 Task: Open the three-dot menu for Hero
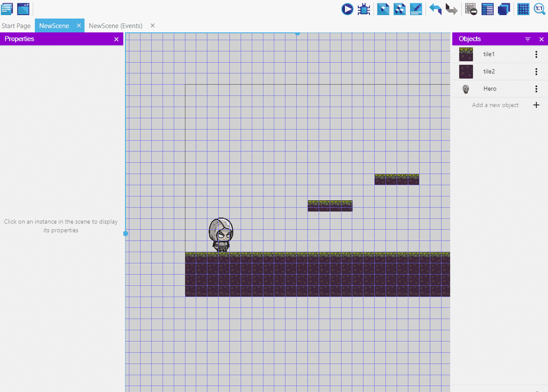pyautogui.click(x=536, y=89)
